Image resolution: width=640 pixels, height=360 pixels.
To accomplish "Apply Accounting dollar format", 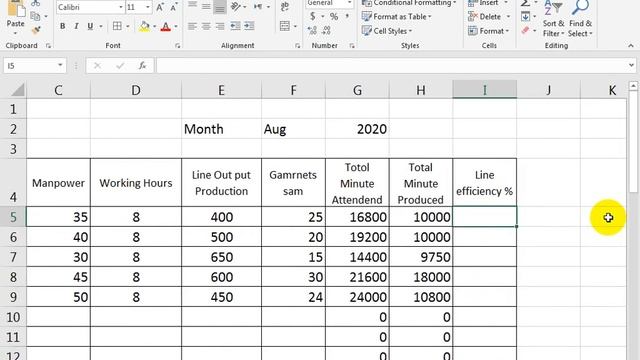I will (x=313, y=17).
